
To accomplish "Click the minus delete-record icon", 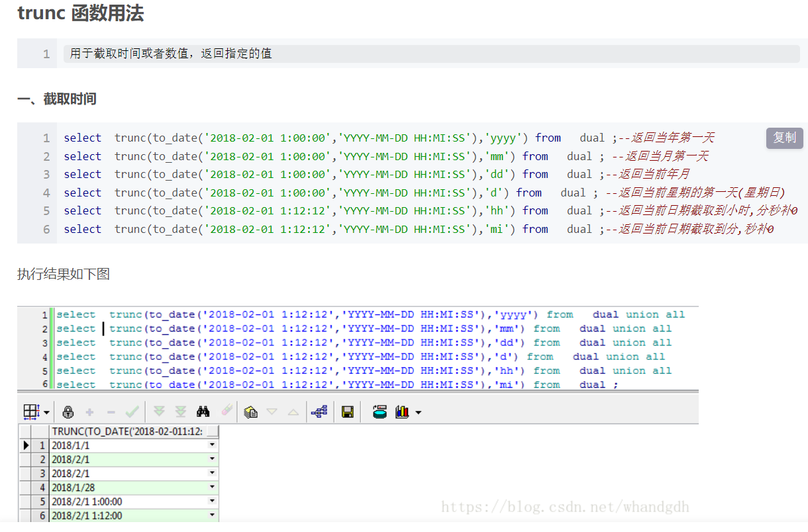I will [111, 412].
